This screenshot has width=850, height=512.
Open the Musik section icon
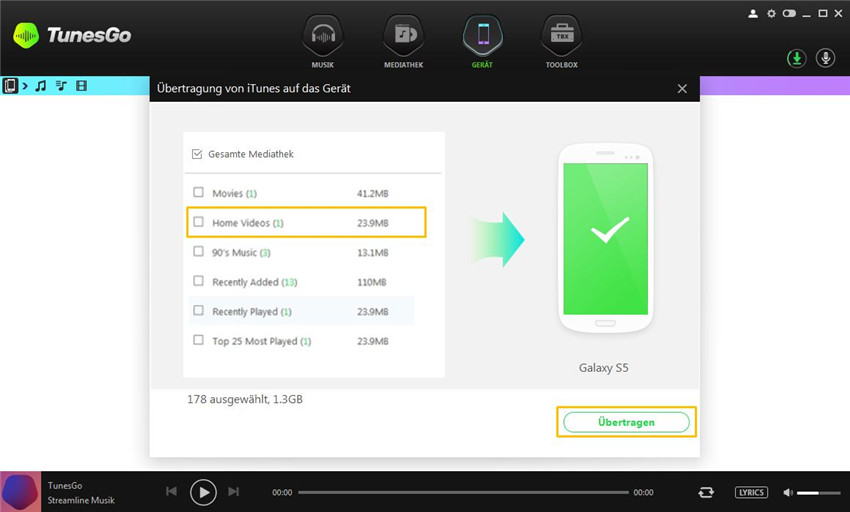[x=323, y=36]
